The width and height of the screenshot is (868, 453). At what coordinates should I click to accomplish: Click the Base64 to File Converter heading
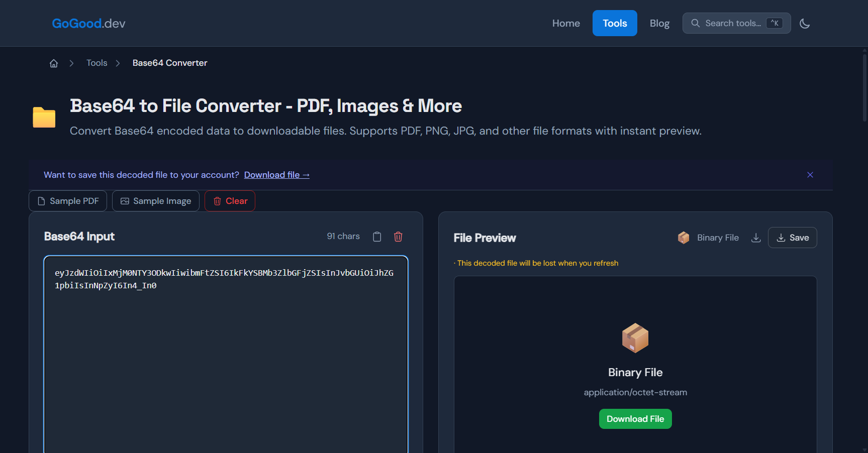coord(266,106)
